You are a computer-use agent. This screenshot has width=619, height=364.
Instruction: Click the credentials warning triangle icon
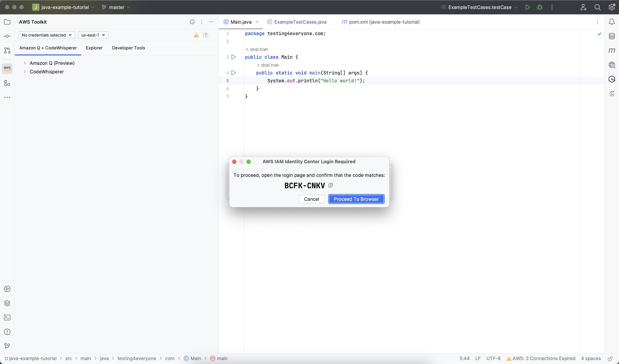196,35
